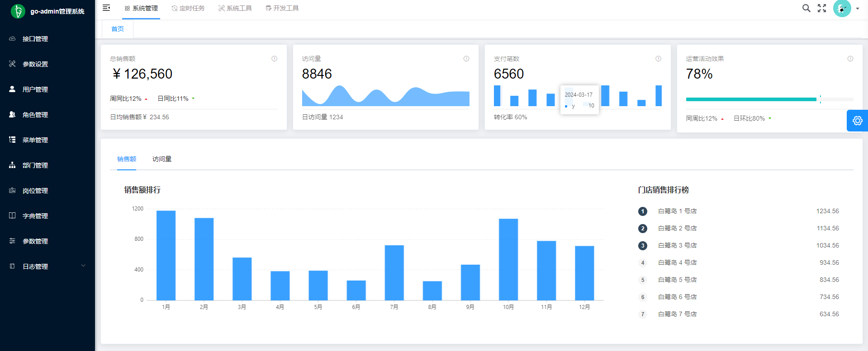
Task: Open 部门管理 in the sidebar
Action: click(47, 165)
